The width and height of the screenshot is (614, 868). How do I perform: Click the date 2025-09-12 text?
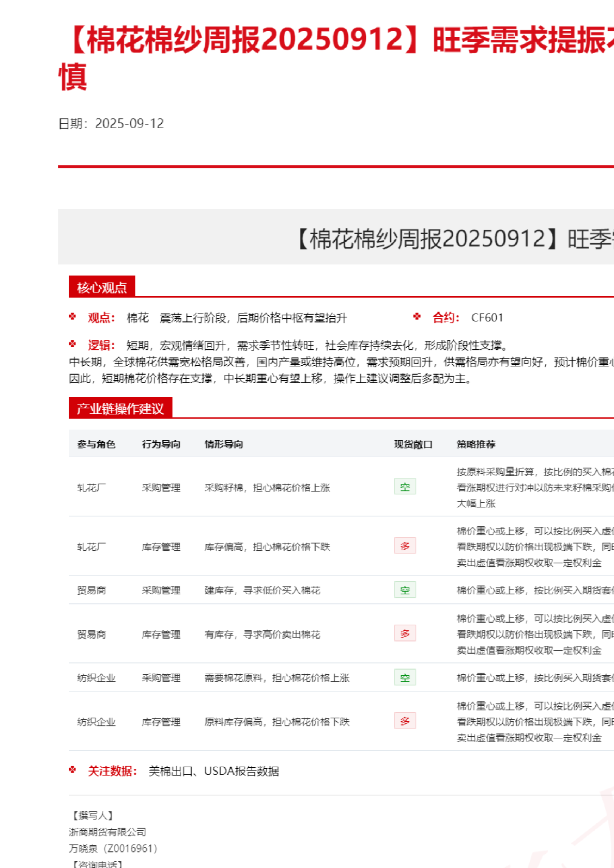129,123
